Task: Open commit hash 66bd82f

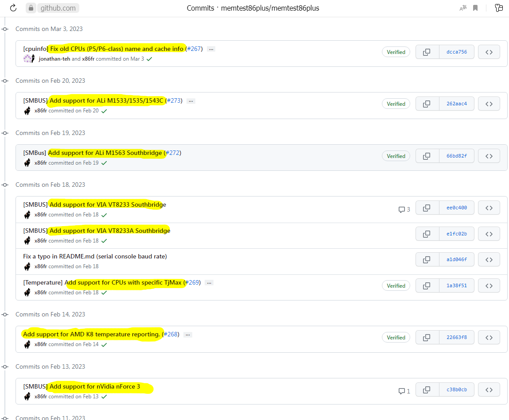Action: click(x=456, y=156)
